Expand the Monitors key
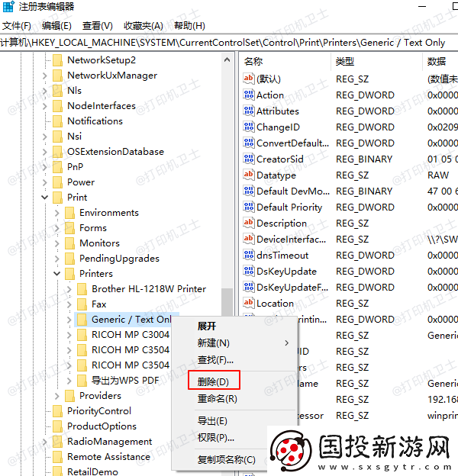The height and width of the screenshot is (476, 458). (57, 243)
